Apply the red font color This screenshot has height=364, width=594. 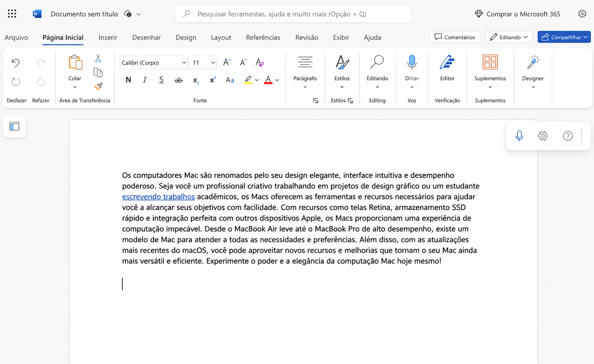[268, 80]
